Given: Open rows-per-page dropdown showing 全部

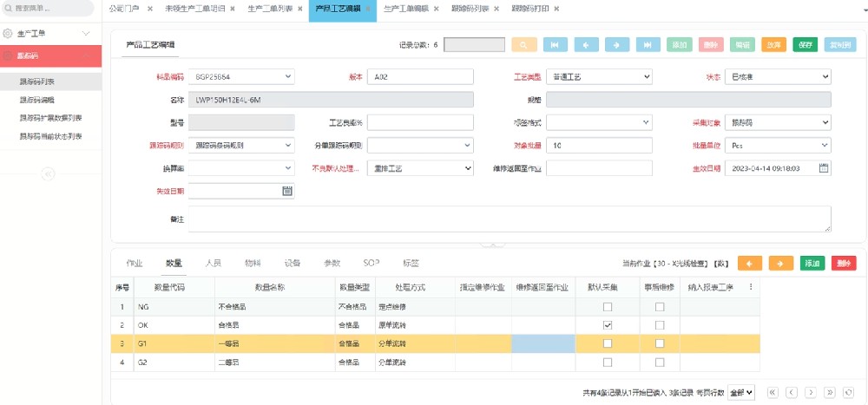Looking at the screenshot, I should click(741, 392).
